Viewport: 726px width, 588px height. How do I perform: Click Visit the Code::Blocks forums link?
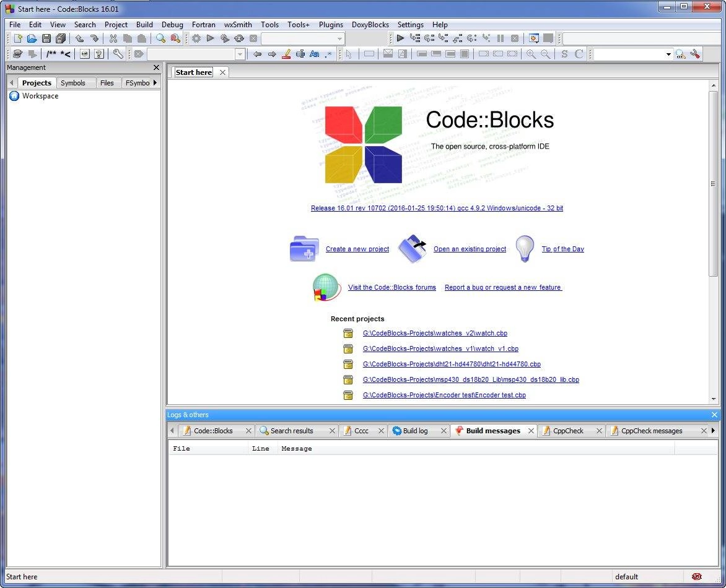click(x=392, y=287)
